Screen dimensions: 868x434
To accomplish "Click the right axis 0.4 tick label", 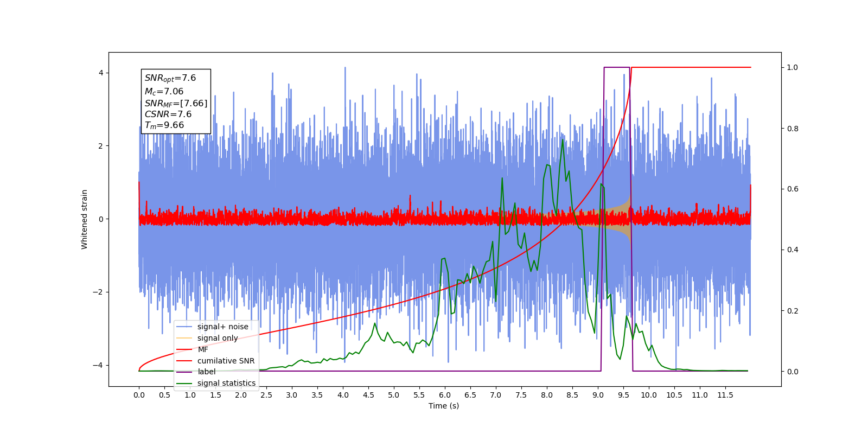I will point(793,250).
